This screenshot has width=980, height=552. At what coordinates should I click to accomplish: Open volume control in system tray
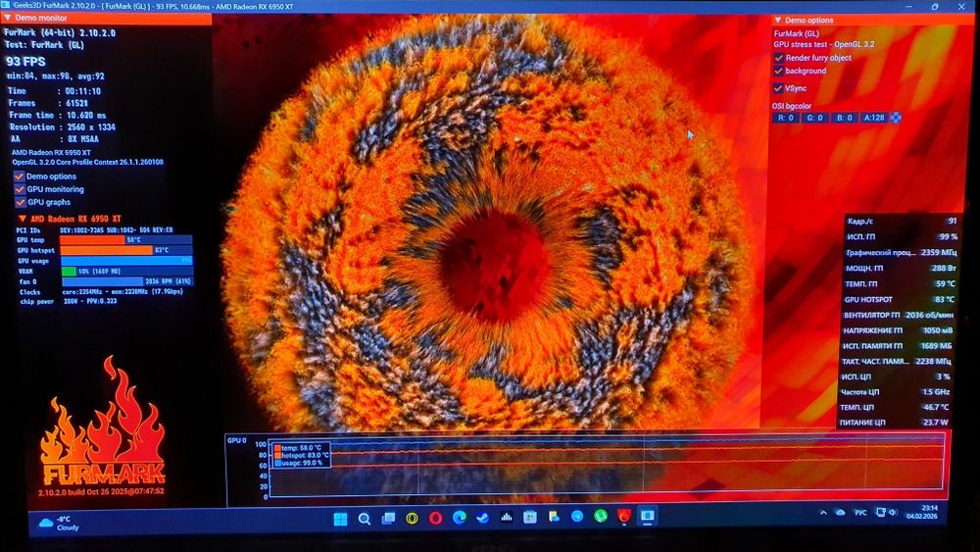tap(893, 512)
